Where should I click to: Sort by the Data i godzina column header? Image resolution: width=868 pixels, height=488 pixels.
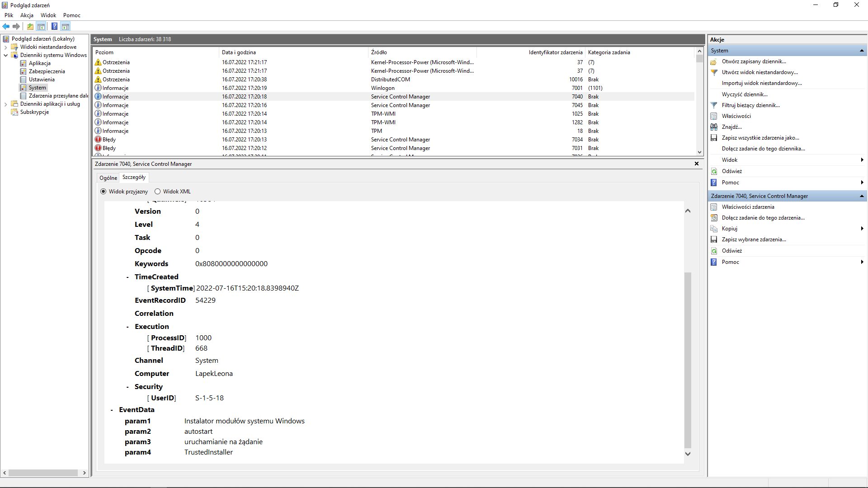293,52
